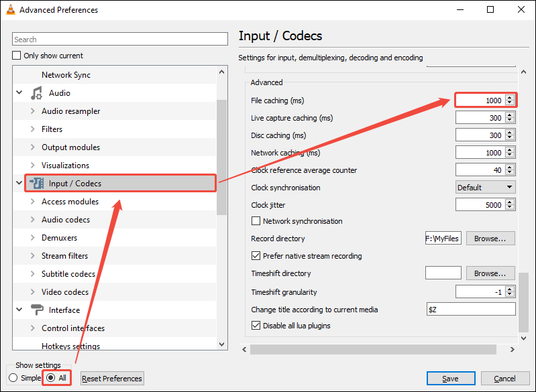Decrease File caching value with down arrow
The height and width of the screenshot is (392, 536).
[x=510, y=103]
